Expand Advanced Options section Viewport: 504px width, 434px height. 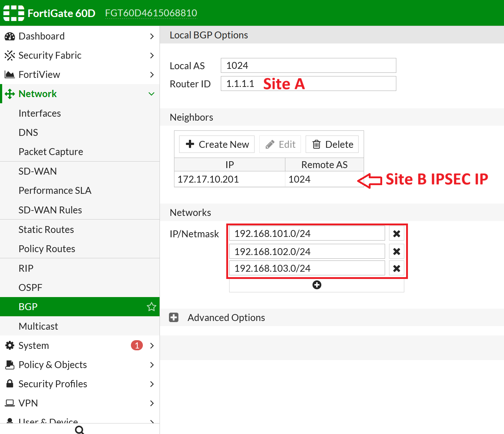(174, 318)
